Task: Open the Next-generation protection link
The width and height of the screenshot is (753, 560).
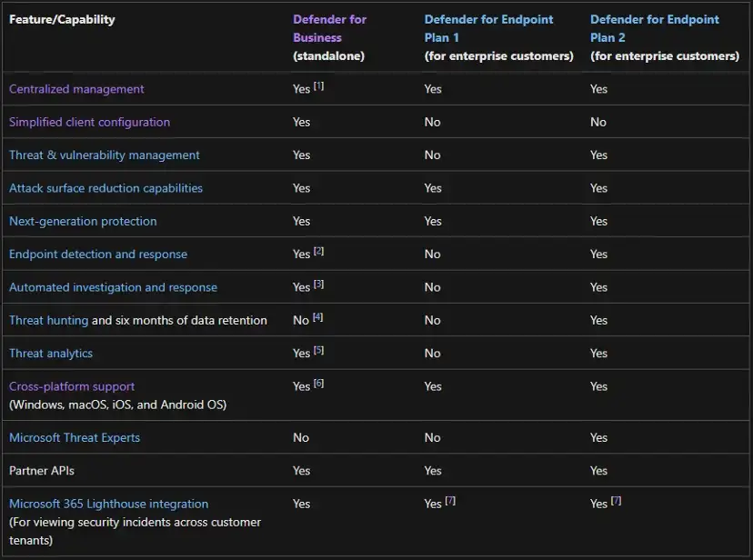Action: pos(83,221)
